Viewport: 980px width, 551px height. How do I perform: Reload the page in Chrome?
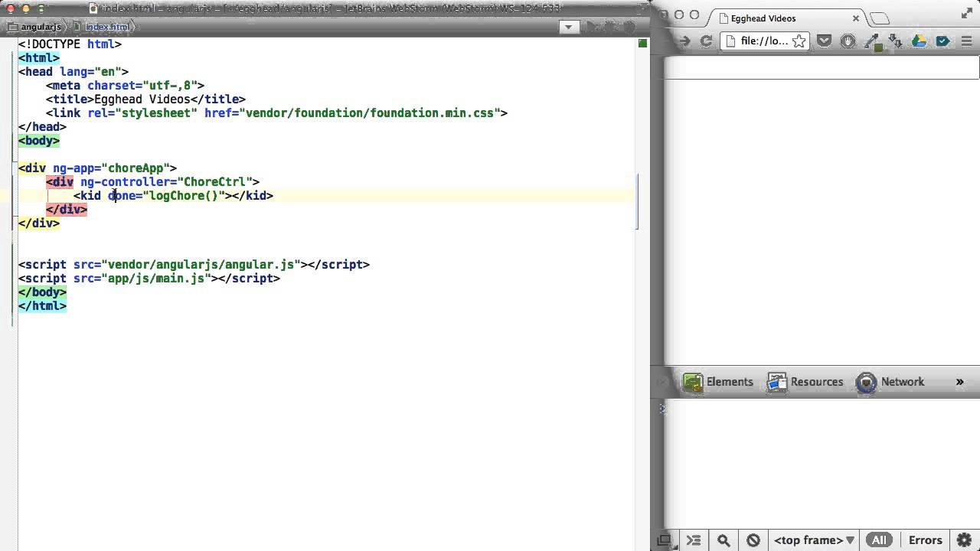707,41
